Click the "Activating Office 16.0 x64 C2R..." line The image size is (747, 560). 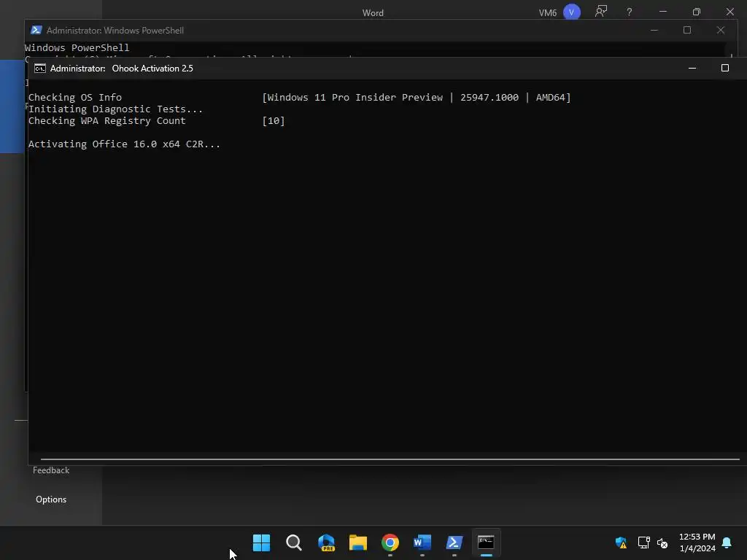coord(124,144)
